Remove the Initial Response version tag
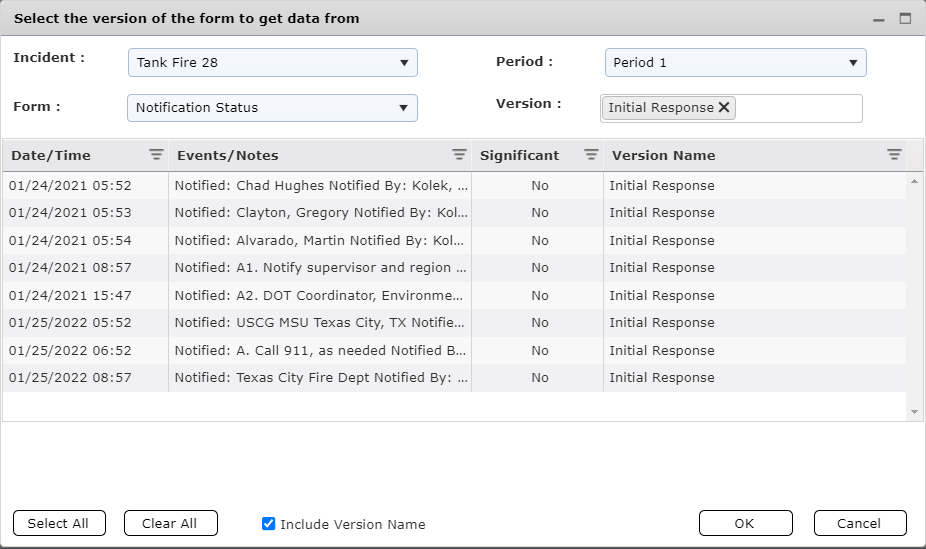 [x=724, y=107]
